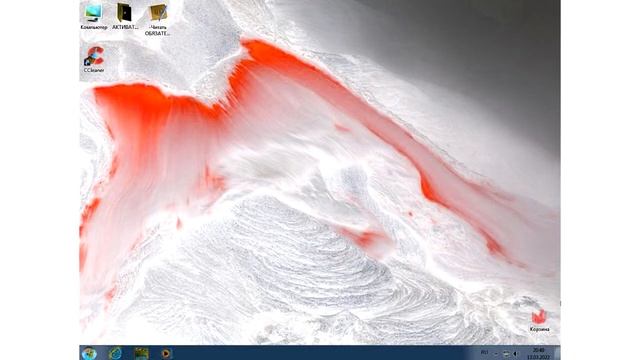640x360 pixels.
Task: Launch Windows Media Player from the taskbar
Action: tap(167, 353)
